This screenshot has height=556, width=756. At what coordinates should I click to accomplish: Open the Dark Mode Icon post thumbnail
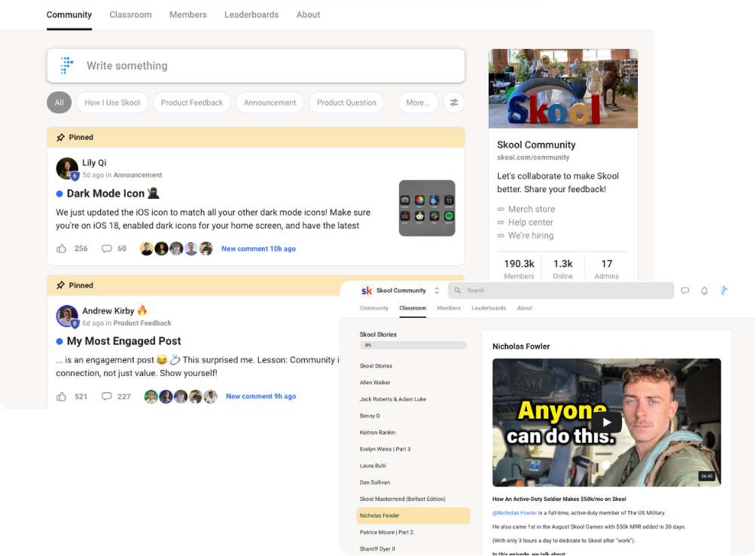pos(427,209)
